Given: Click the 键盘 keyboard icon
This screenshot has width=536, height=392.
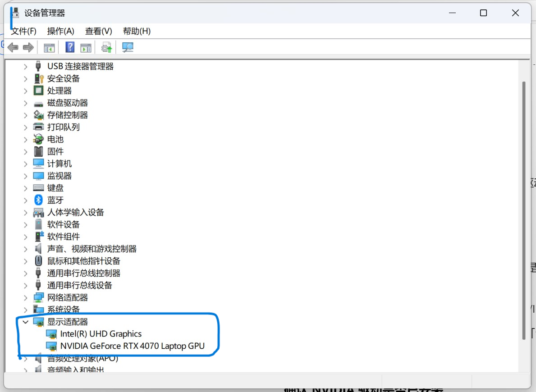Looking at the screenshot, I should (x=38, y=187).
